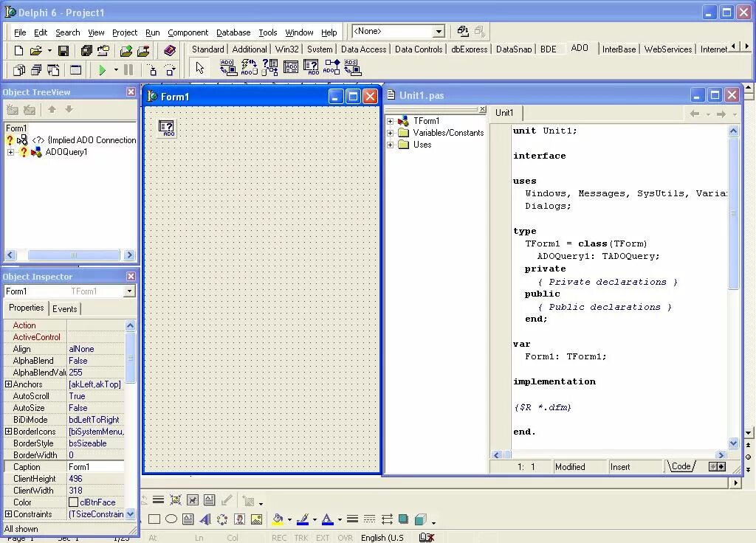This screenshot has width=756, height=543.
Task: Expand TForm1 in the code explorer
Action: click(390, 121)
